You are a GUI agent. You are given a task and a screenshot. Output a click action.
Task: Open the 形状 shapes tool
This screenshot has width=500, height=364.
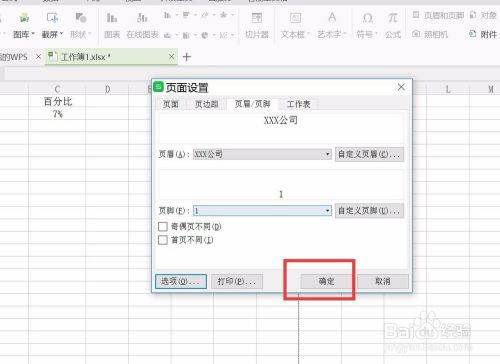pyautogui.click(x=80, y=25)
